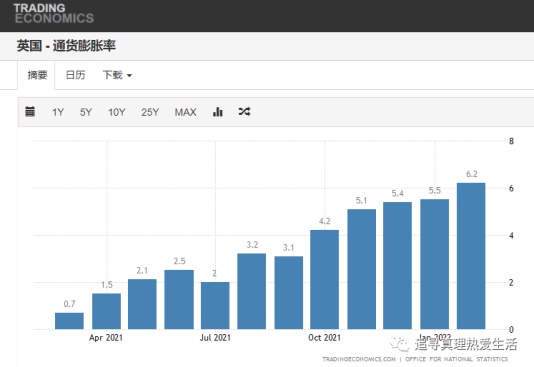Image resolution: width=534 pixels, height=367 pixels.
Task: Select the MAX time range
Action: [x=185, y=112]
